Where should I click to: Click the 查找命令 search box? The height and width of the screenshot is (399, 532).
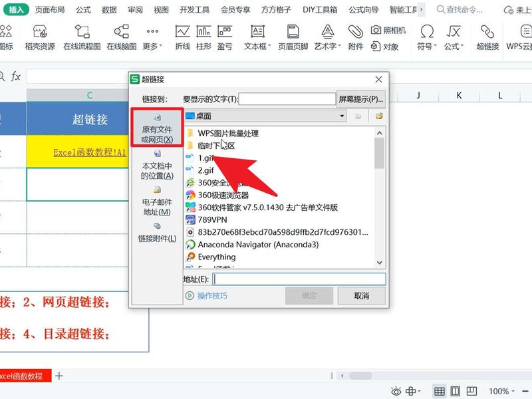pos(460,9)
